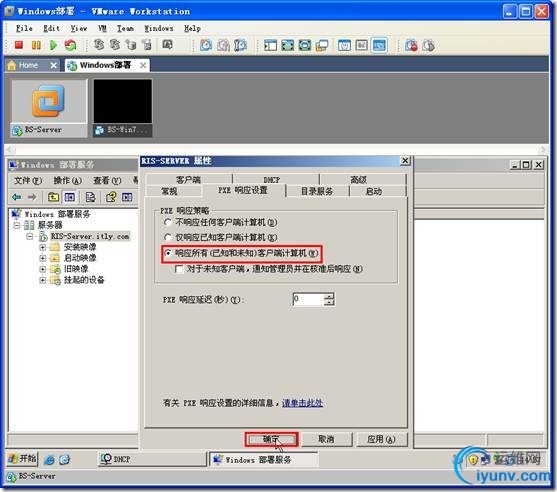Open the VMware Edit menu
Viewport: 557px width, 492px height.
coord(52,28)
